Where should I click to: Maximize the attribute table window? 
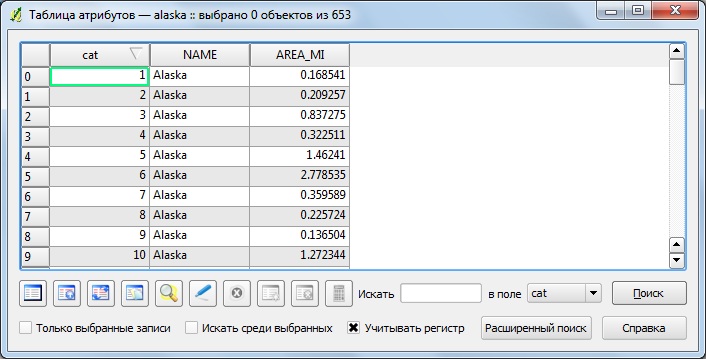tap(638, 10)
